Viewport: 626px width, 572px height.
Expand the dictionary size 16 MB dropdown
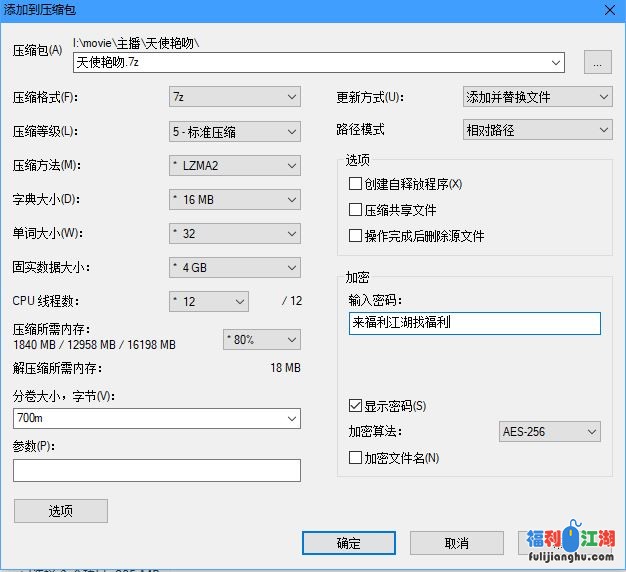234,199
